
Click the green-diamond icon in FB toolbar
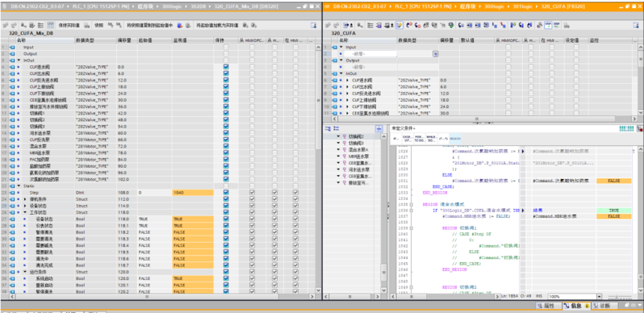tap(451, 25)
